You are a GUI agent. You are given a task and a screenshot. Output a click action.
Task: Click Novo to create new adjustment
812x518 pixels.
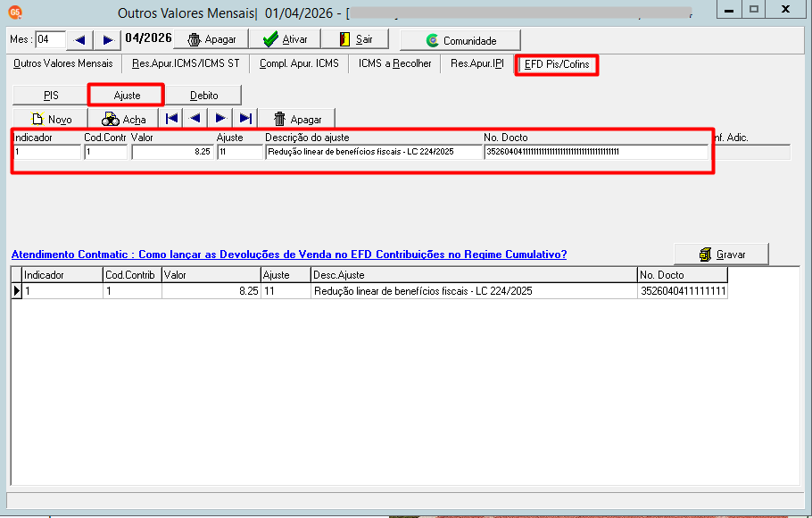[x=50, y=120]
